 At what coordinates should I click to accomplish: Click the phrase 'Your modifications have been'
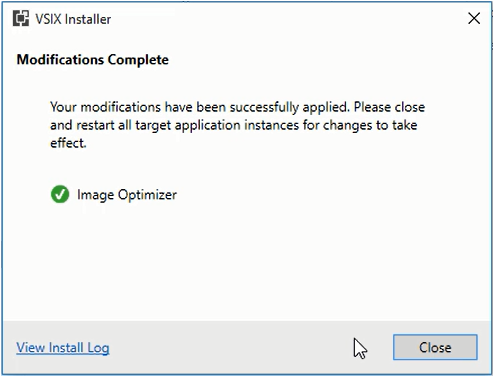pyautogui.click(x=138, y=107)
